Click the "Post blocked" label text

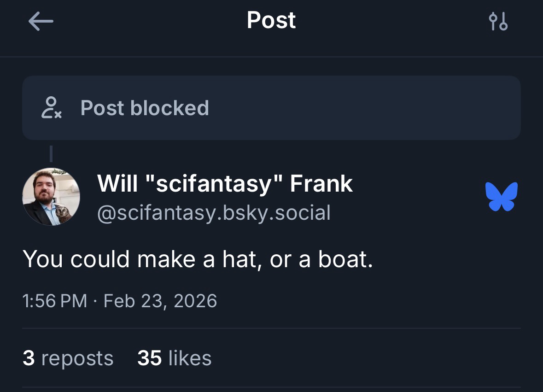[x=145, y=108]
